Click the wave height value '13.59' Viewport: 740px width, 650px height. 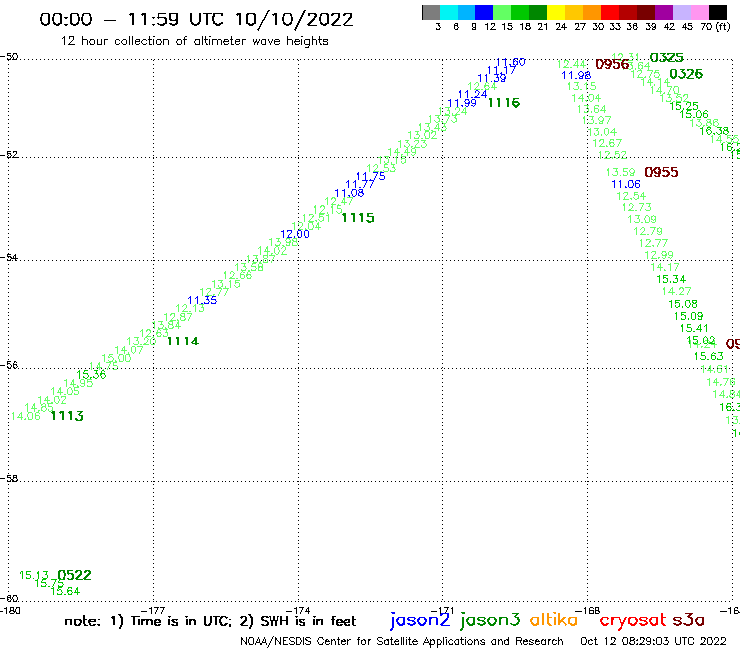pos(620,172)
